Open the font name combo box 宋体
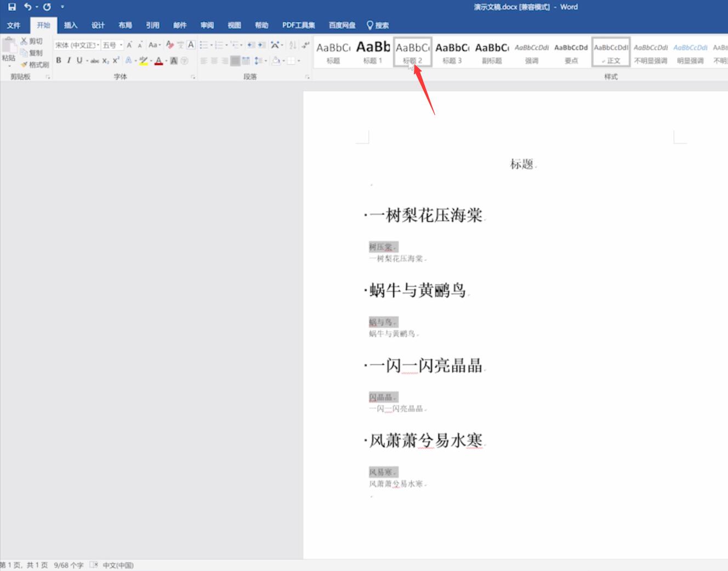Screen dimensions: 728x571 pos(77,45)
